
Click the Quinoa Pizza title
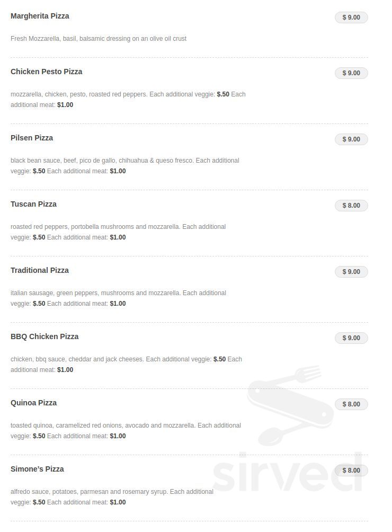tap(33, 403)
